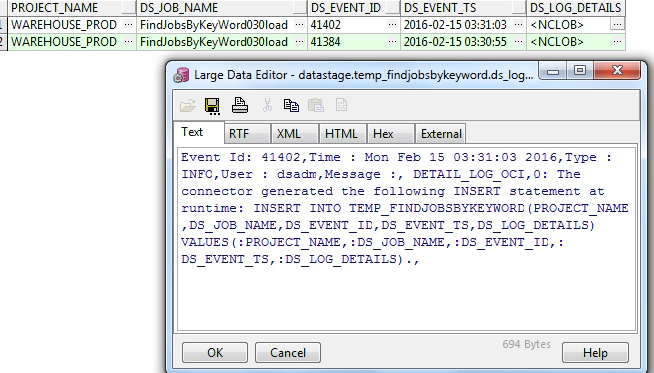Select the External tab
This screenshot has height=373, width=654.
440,134
